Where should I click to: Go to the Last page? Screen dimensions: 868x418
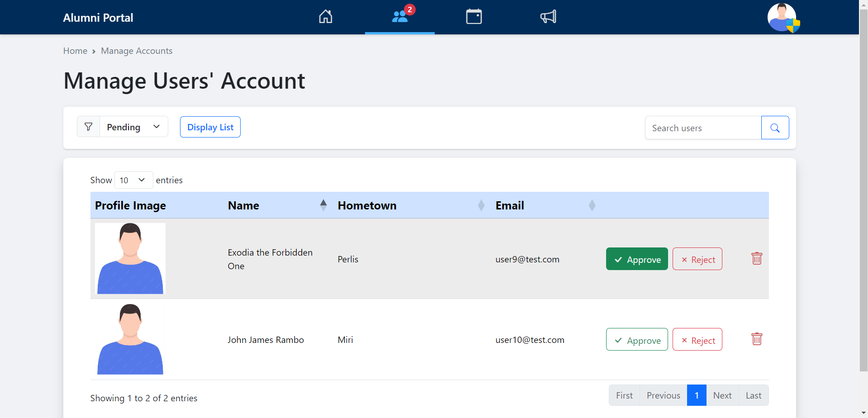tap(754, 395)
